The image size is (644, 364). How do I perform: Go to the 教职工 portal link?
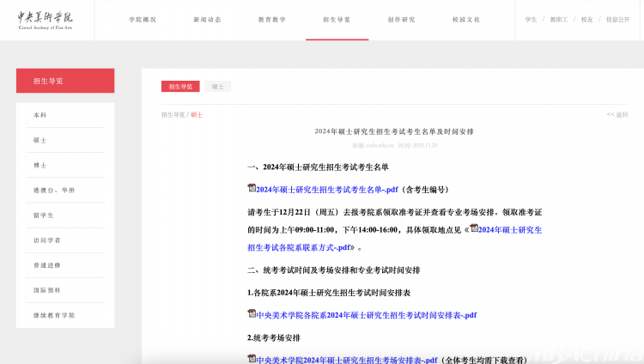click(x=559, y=20)
